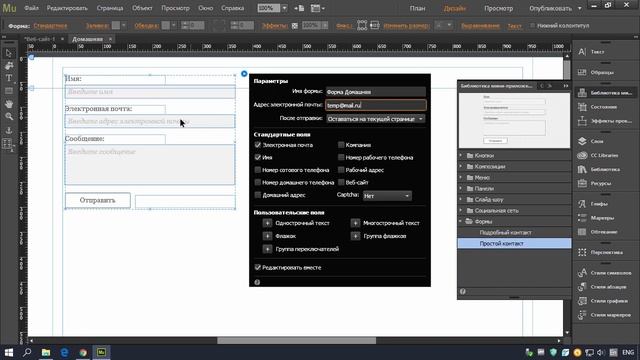The width and height of the screenshot is (640, 360).
Task: Collapse the Формы folder in library
Action: pos(461,222)
